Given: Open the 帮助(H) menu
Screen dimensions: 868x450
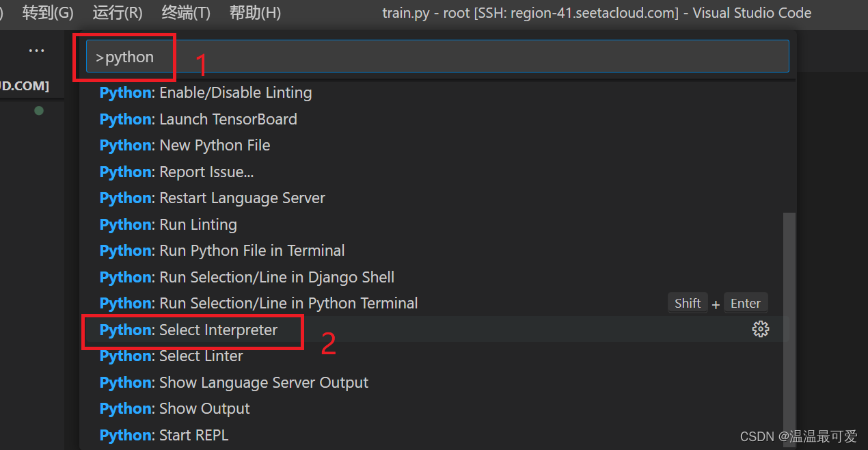Looking at the screenshot, I should coord(256,12).
